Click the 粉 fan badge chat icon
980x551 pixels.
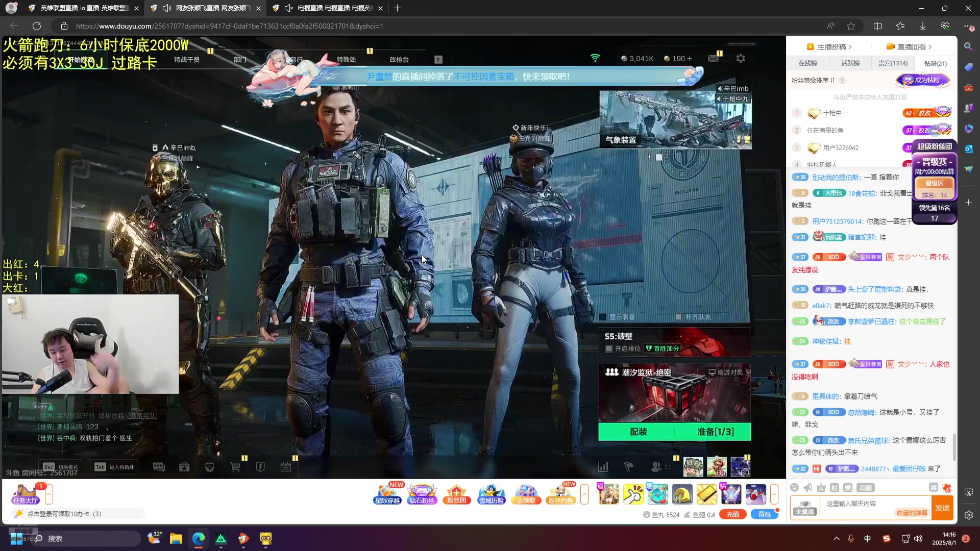tap(835, 487)
